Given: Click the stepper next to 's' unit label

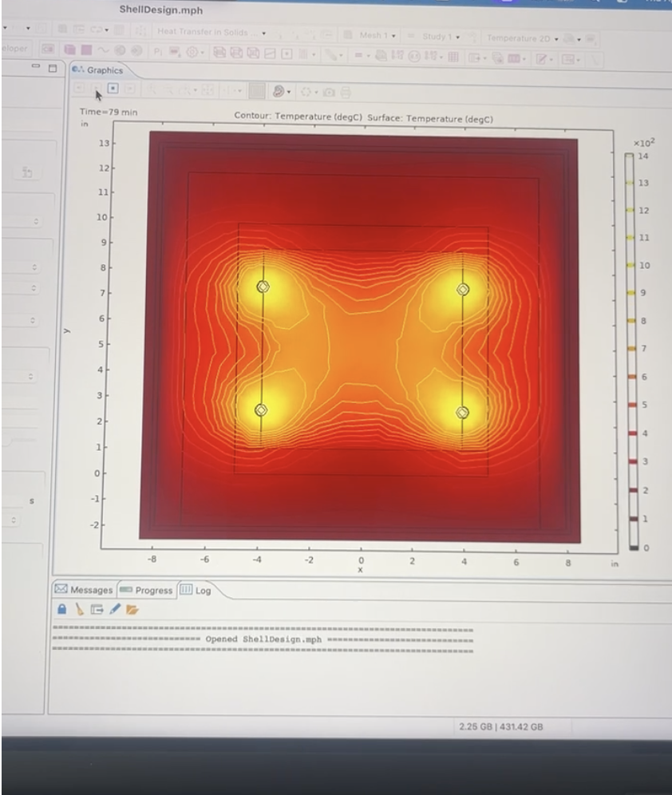Looking at the screenshot, I should [14, 520].
